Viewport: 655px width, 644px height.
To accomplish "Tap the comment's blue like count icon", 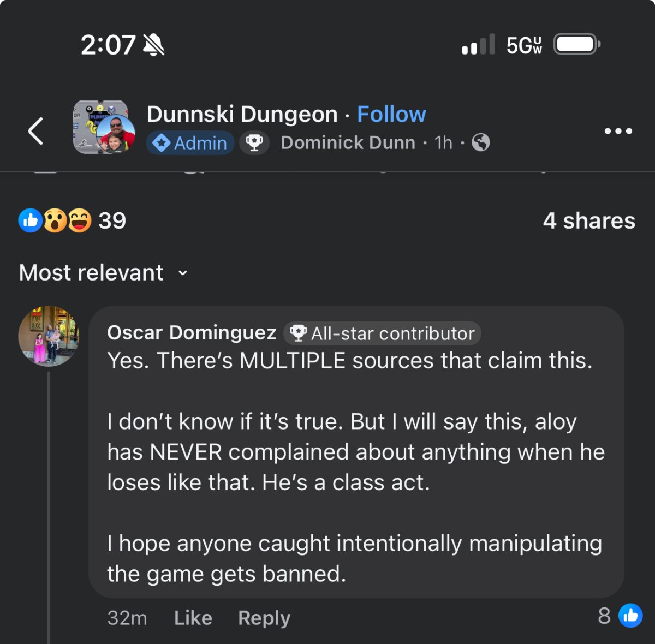I will [630, 616].
